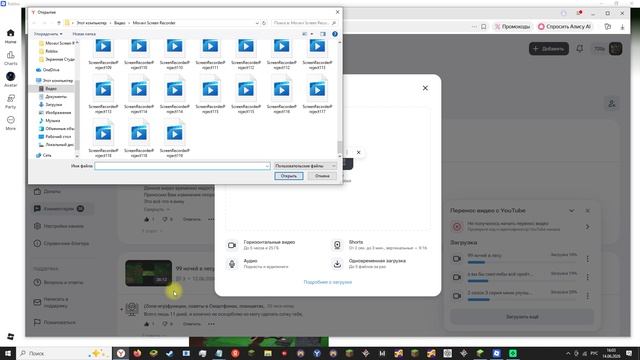Screen dimensions: 640x360
Task: Click the Загрузить ещё button
Action: point(522,317)
